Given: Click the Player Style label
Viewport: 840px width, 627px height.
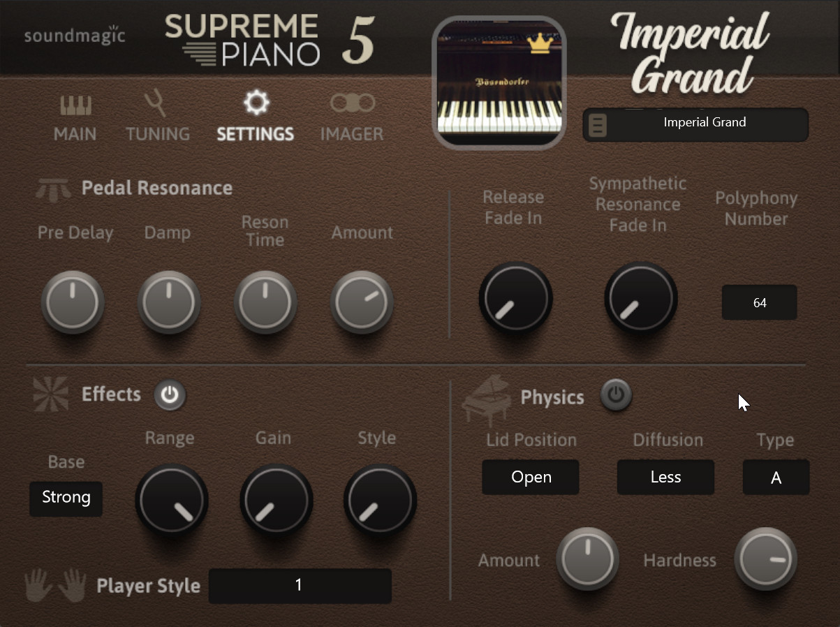Looking at the screenshot, I should tap(148, 586).
